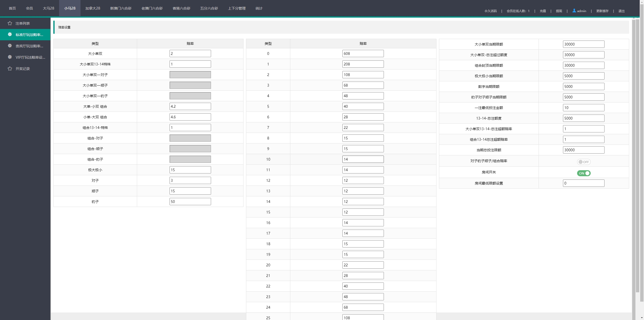Click the 退出 logout link
Image resolution: width=644 pixels, height=320 pixels.
click(621, 11)
